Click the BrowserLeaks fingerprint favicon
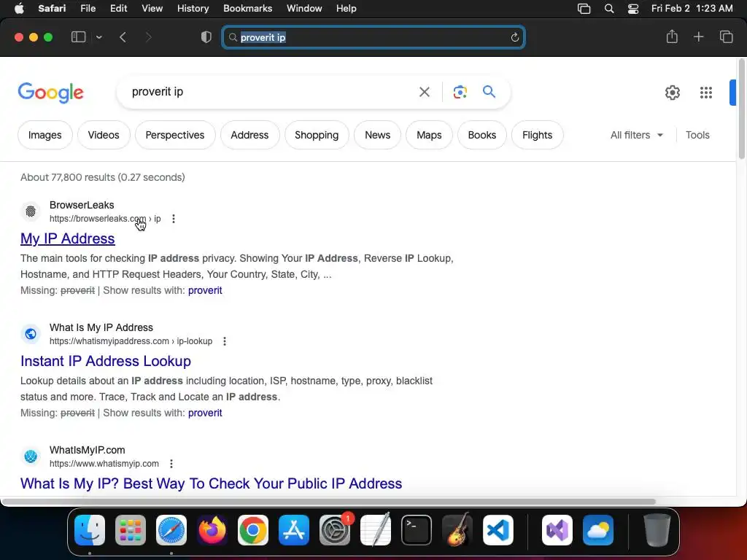Viewport: 747px width, 560px height. (31, 211)
